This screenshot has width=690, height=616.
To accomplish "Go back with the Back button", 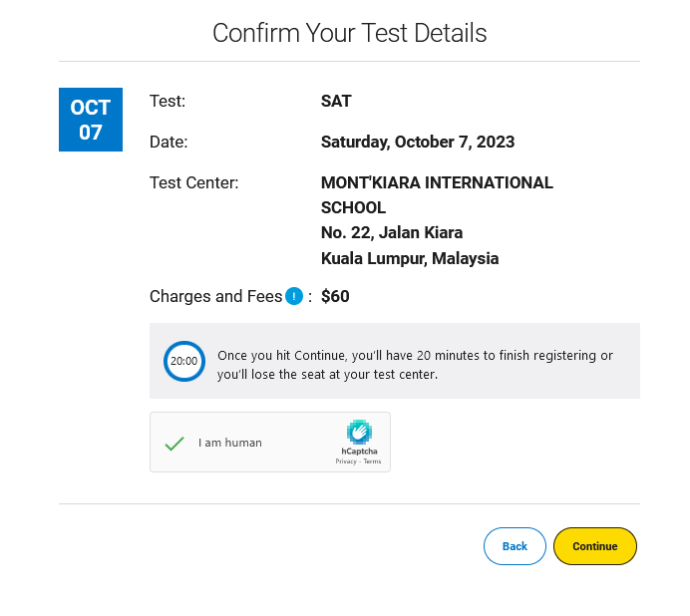I will 515,546.
